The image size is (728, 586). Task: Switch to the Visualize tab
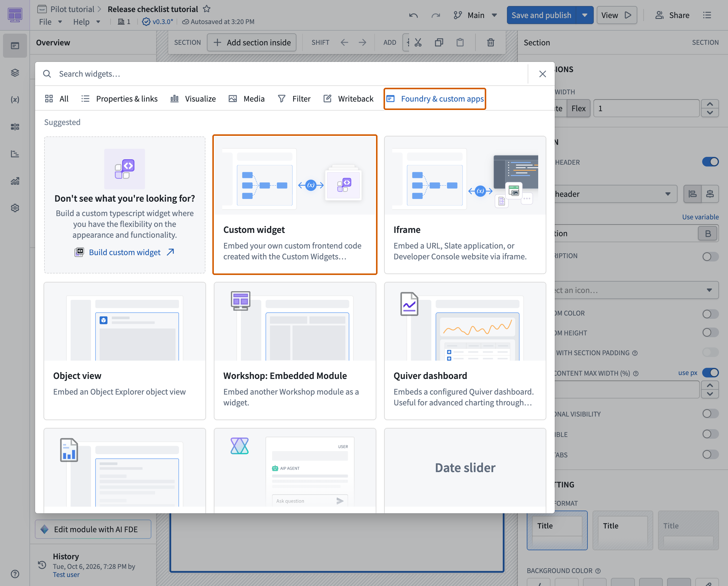pos(193,99)
